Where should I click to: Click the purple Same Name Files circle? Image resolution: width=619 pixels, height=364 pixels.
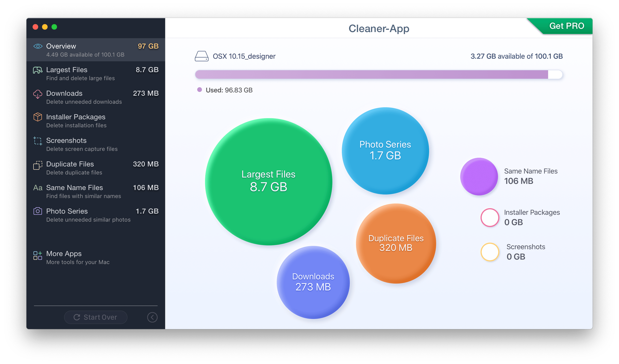pyautogui.click(x=479, y=177)
